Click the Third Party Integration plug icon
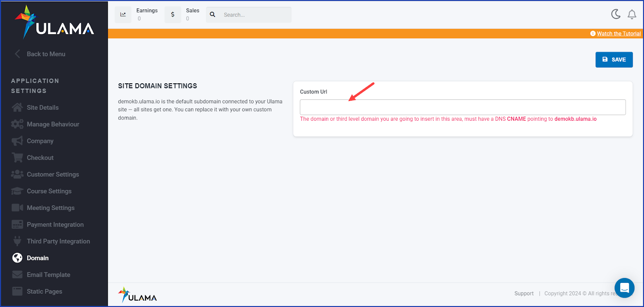This screenshot has height=307, width=644. click(x=17, y=241)
